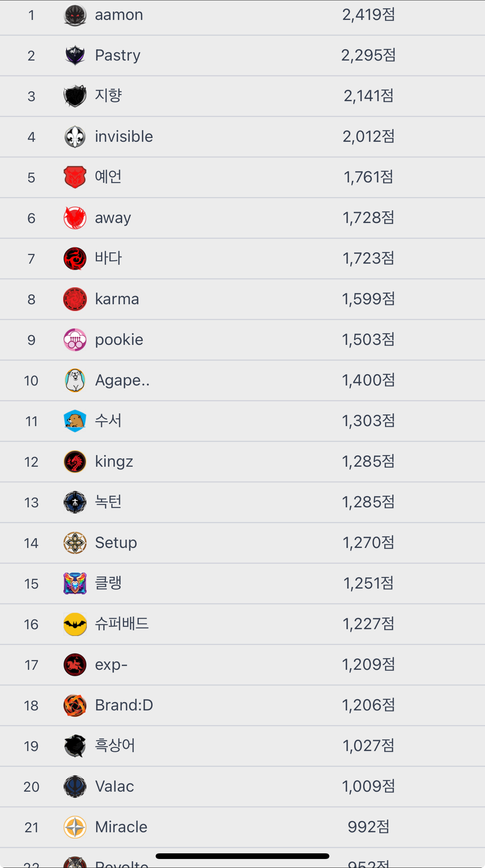Open the Valac guild name
This screenshot has width=485, height=868.
pos(114,786)
